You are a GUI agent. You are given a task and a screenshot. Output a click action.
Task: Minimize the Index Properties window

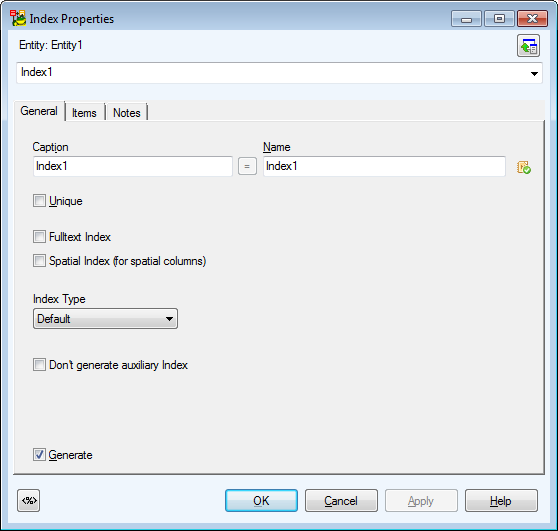[x=466, y=19]
